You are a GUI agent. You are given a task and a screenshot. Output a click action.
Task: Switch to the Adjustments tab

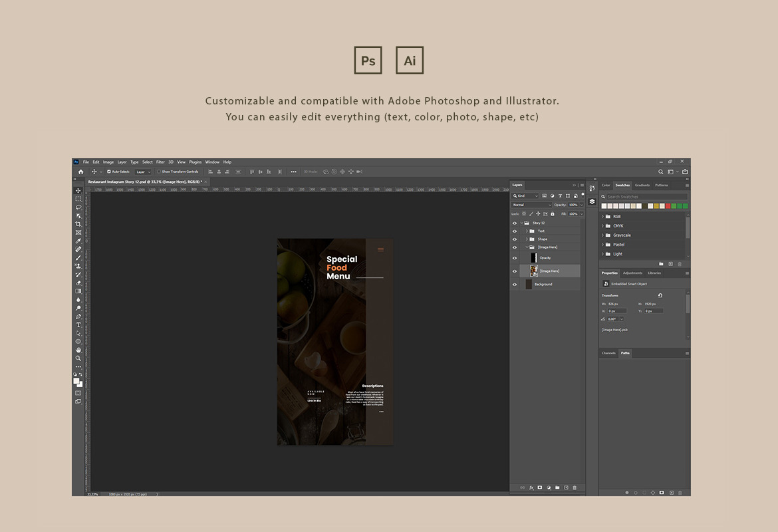(x=632, y=273)
